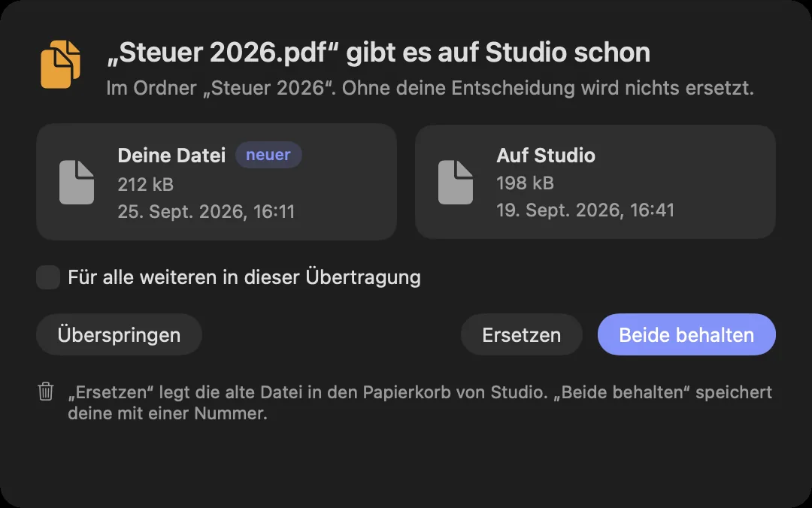The image size is (812, 508).
Task: Click the 'neuer' badge on Deine Datei
Action: click(268, 155)
